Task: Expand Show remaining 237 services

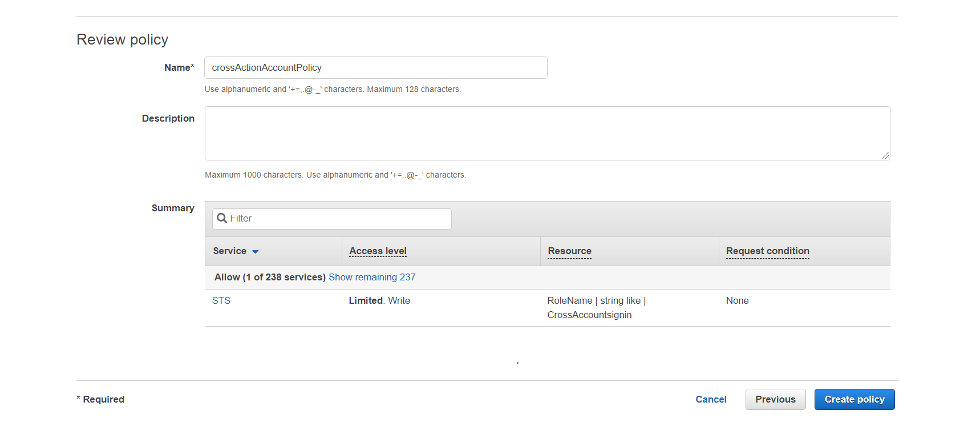Action: (x=372, y=277)
